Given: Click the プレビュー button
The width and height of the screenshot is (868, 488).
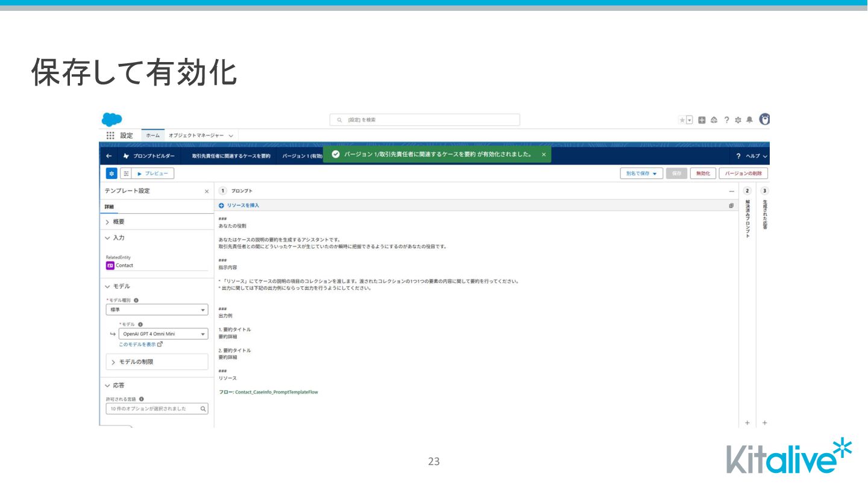Looking at the screenshot, I should coord(154,174).
